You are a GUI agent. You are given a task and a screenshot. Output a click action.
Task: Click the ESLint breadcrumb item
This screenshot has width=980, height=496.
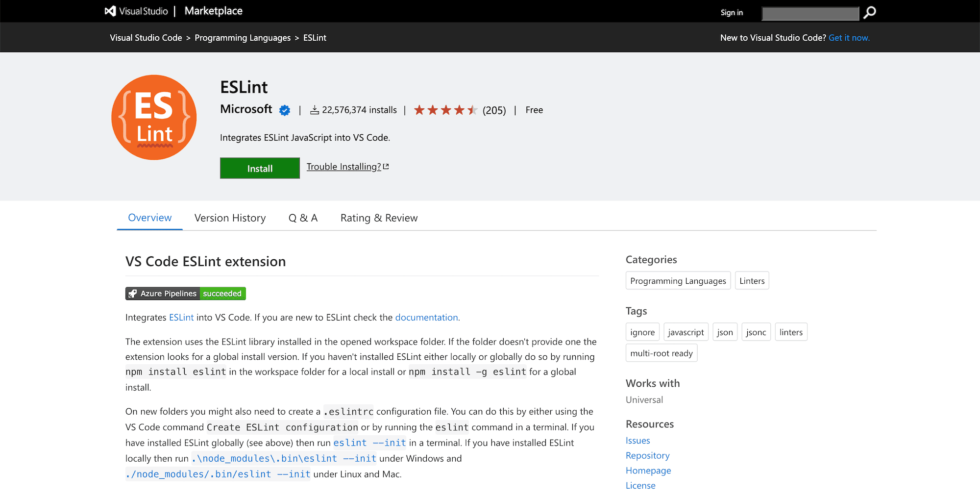coord(315,38)
